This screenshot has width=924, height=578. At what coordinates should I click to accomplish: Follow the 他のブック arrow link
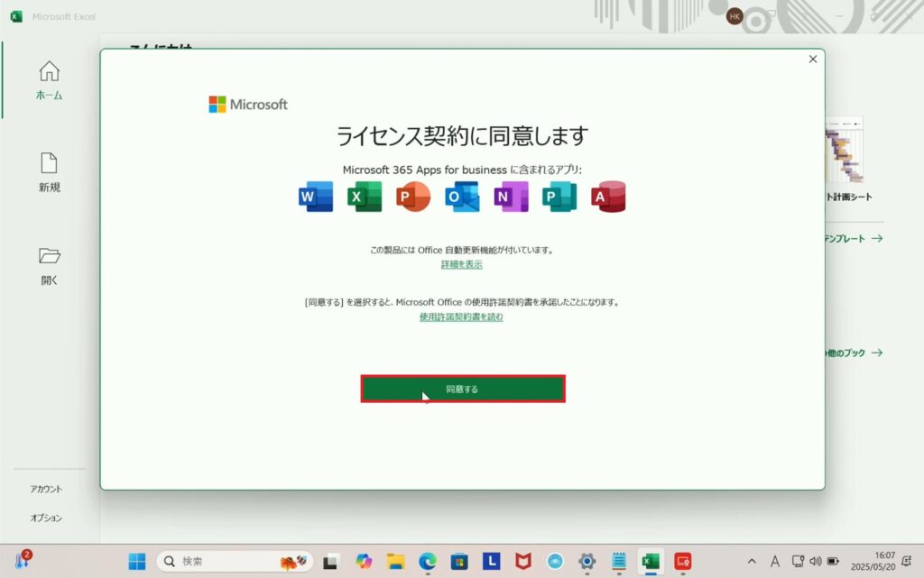pyautogui.click(x=854, y=353)
